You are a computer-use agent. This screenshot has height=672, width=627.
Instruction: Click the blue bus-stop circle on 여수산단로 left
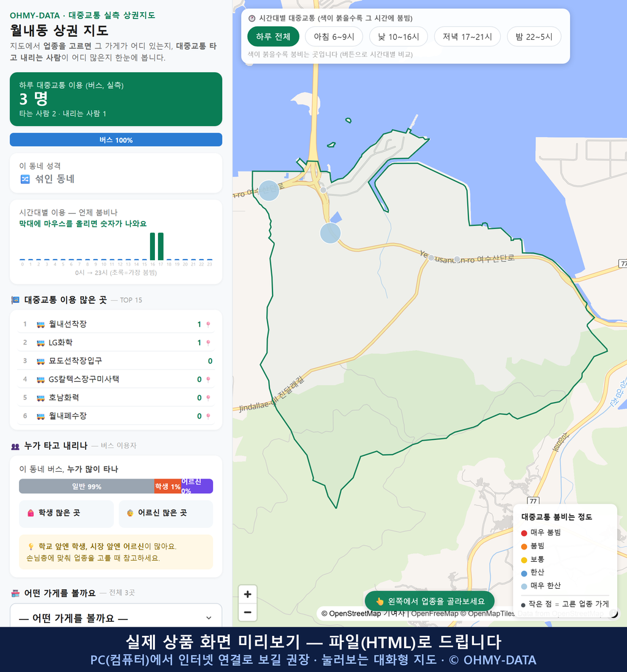[x=269, y=190]
